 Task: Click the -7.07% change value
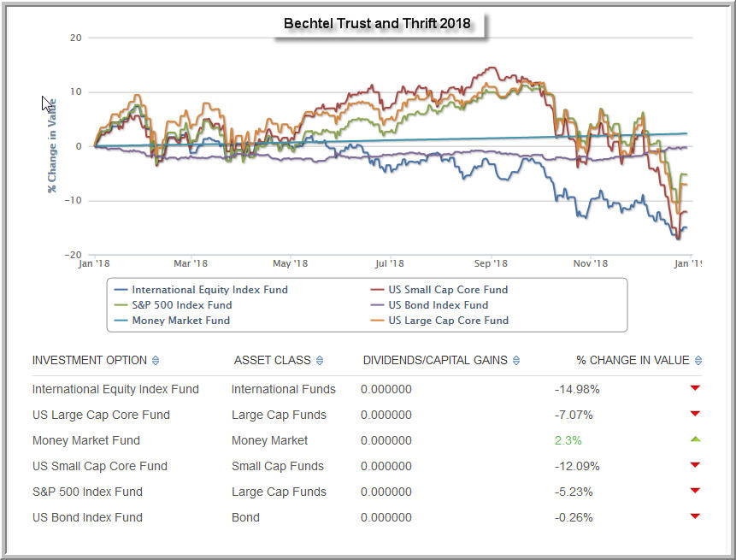(x=574, y=415)
